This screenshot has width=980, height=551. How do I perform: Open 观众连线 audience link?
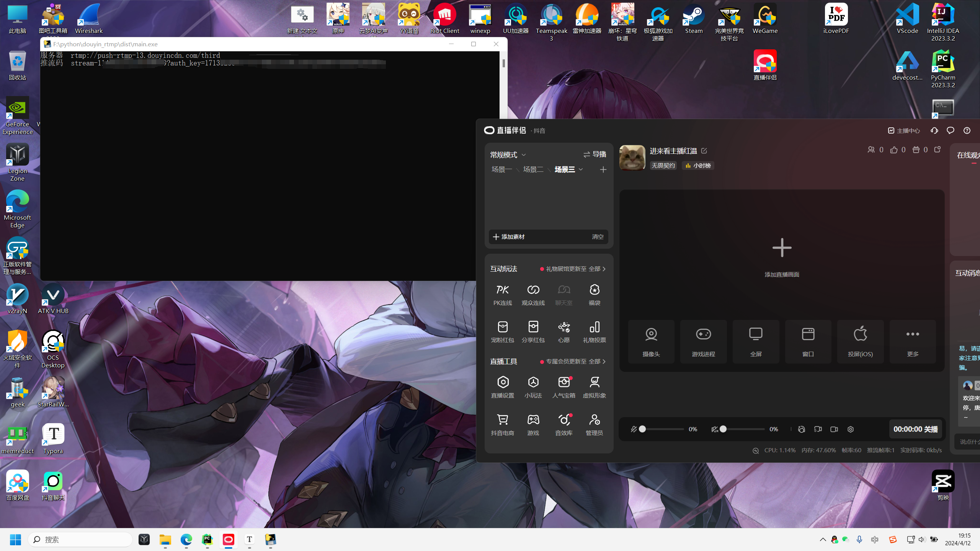tap(533, 295)
